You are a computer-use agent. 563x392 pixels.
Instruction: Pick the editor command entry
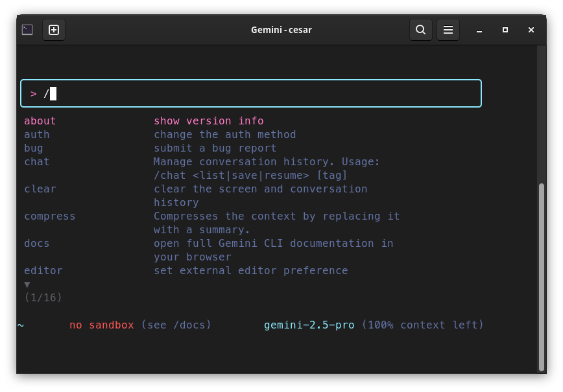pyautogui.click(x=43, y=271)
